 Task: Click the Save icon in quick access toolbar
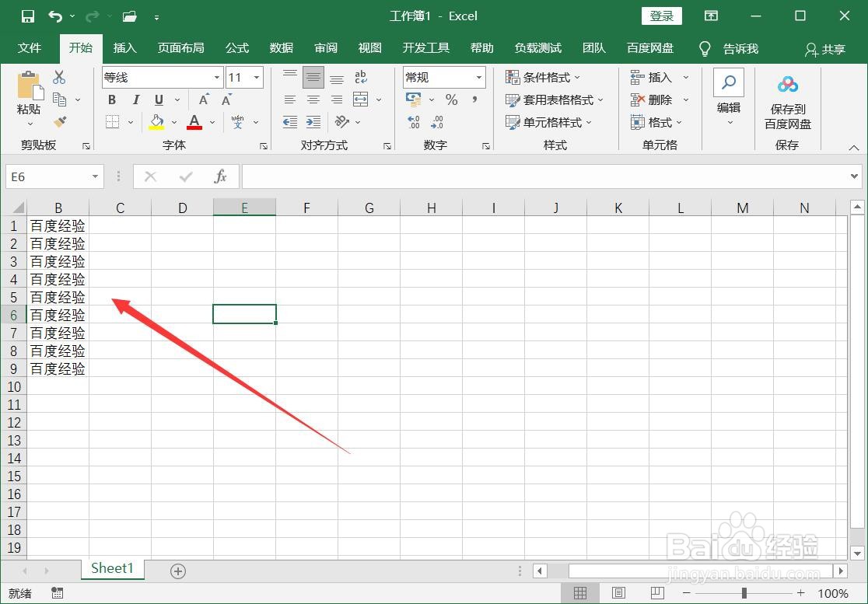[x=28, y=16]
